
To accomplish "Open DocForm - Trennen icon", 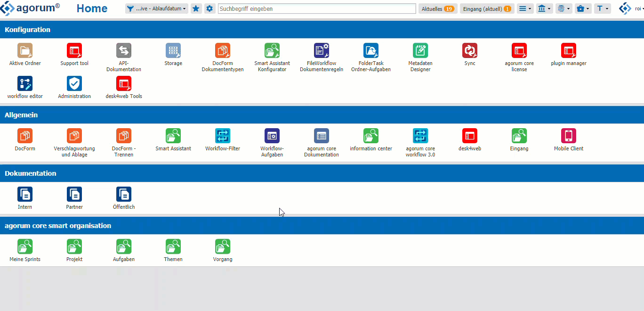I will click(124, 136).
